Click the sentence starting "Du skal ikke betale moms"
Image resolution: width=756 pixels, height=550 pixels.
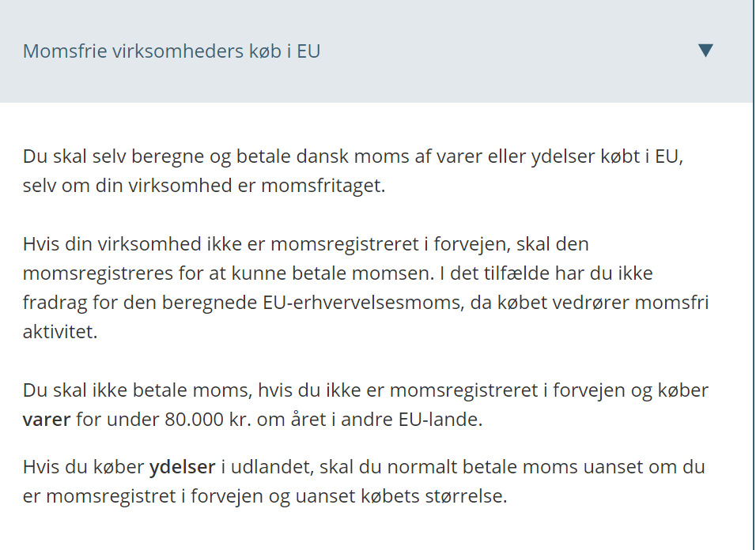pyautogui.click(x=365, y=390)
